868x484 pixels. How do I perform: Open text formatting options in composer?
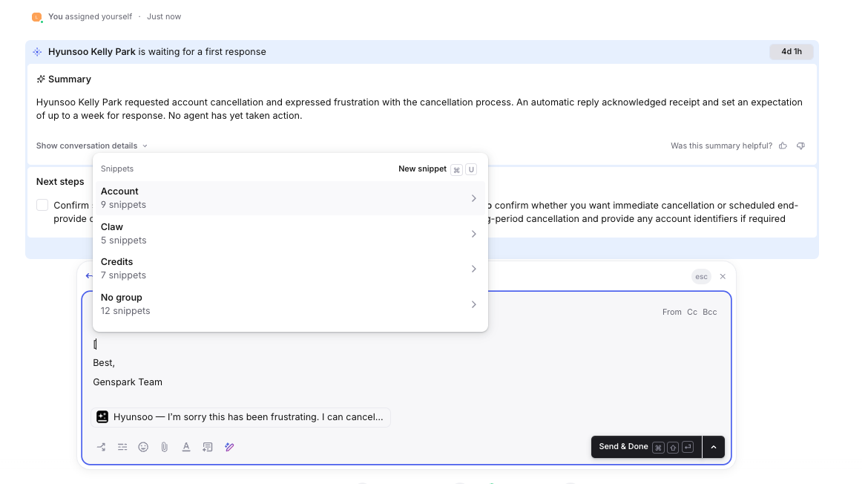186,447
